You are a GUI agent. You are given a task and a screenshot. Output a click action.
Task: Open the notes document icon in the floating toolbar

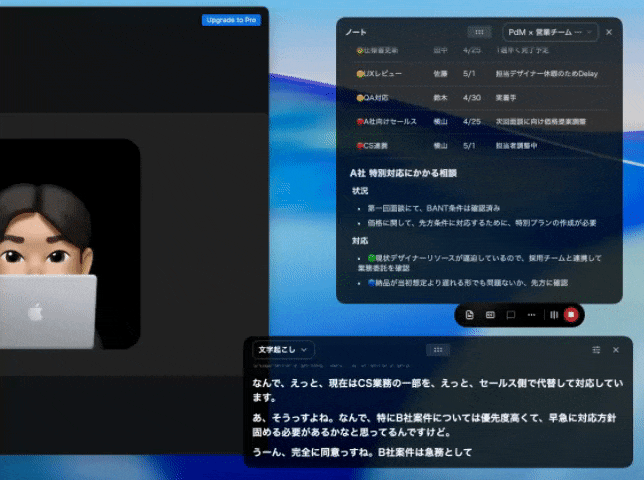click(x=469, y=315)
